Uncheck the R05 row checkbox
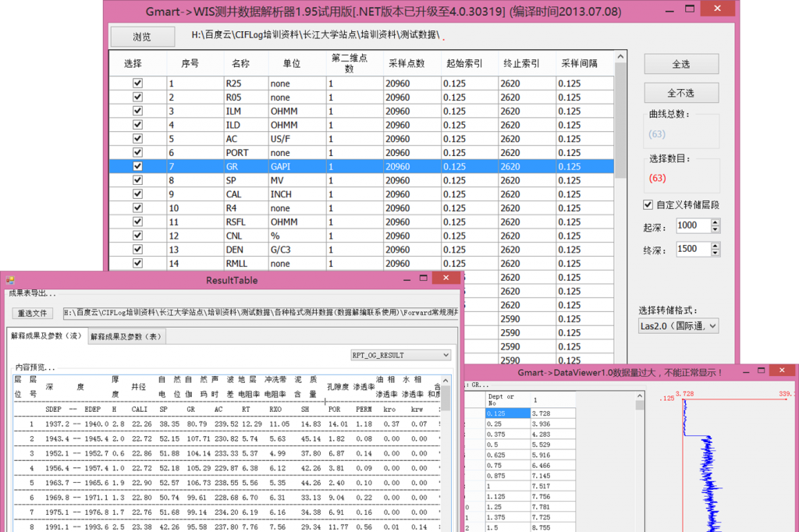The width and height of the screenshot is (799, 532). coord(137,97)
